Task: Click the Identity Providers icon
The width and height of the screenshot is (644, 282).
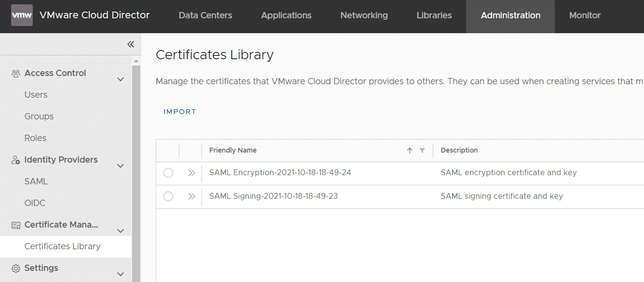Action: [x=16, y=160]
